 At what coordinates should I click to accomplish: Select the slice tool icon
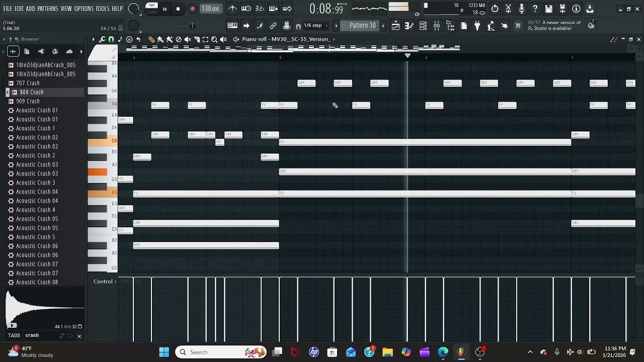pos(197,39)
